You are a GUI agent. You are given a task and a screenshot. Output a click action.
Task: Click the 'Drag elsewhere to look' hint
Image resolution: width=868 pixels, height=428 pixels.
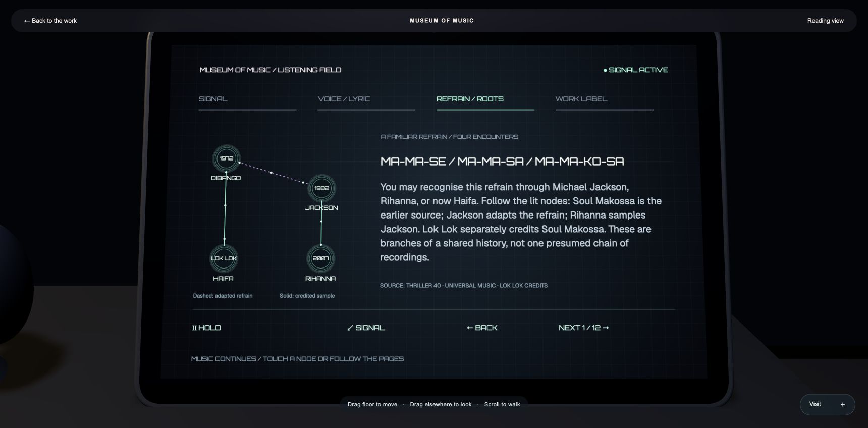[441, 404]
